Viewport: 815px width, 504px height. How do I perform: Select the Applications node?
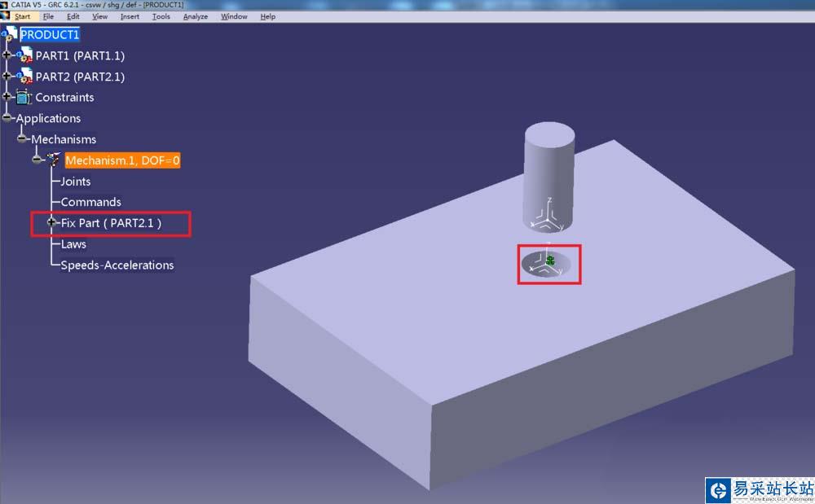click(48, 118)
